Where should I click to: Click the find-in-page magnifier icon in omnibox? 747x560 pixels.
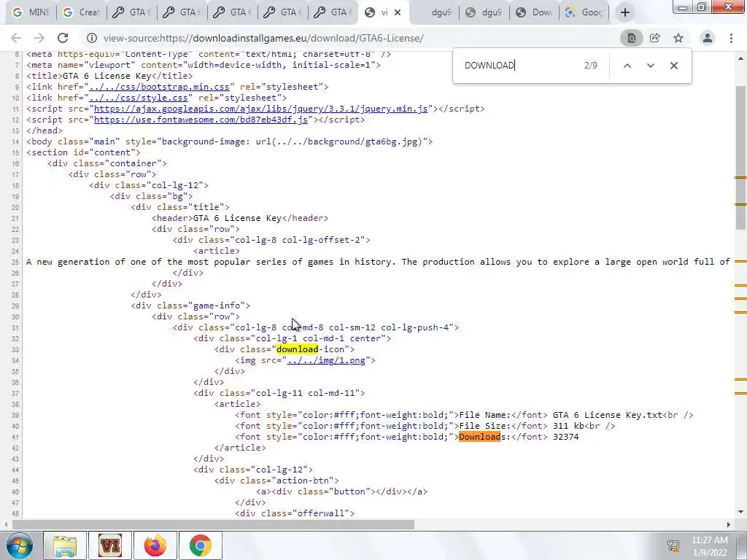tap(631, 38)
